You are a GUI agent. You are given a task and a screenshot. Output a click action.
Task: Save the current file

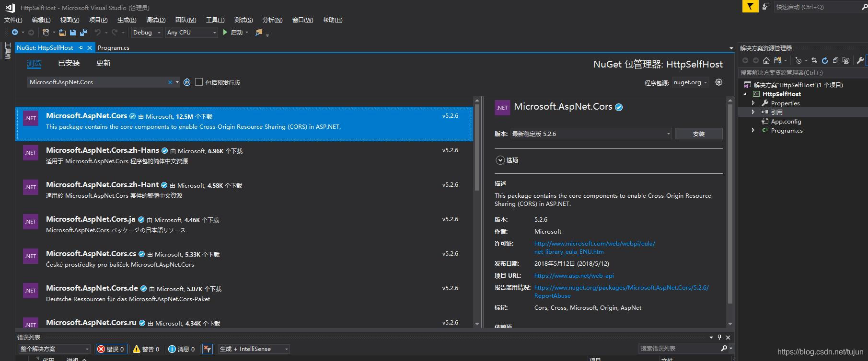pyautogui.click(x=73, y=32)
